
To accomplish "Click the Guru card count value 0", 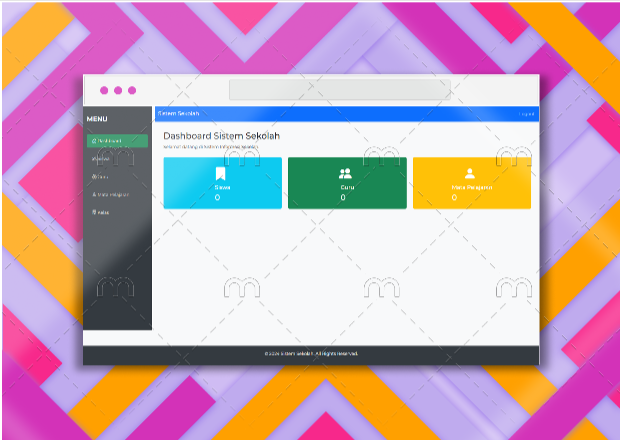I will (x=343, y=197).
